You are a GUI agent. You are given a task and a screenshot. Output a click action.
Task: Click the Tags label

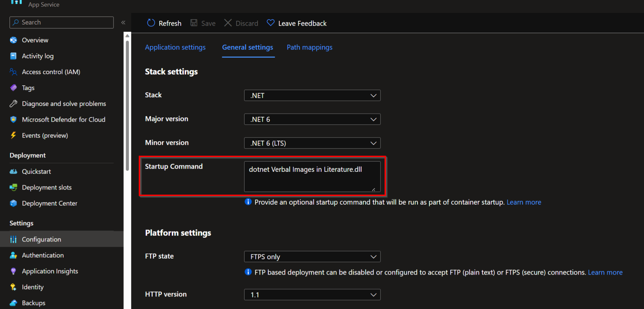(x=28, y=88)
